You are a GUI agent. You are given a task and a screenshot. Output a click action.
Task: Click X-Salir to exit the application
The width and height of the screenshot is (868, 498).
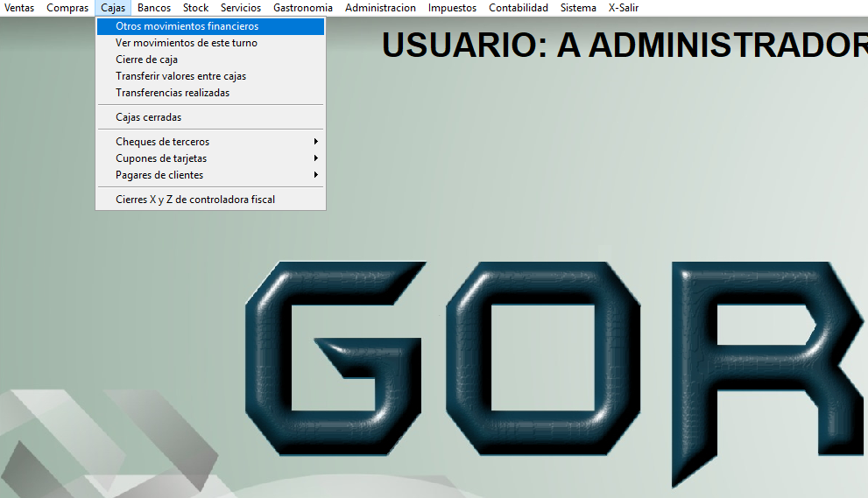coord(624,8)
